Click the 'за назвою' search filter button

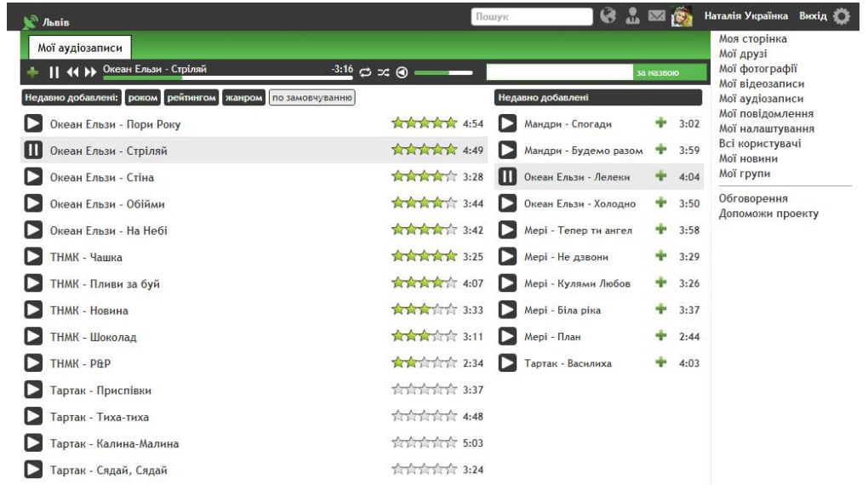tap(670, 72)
